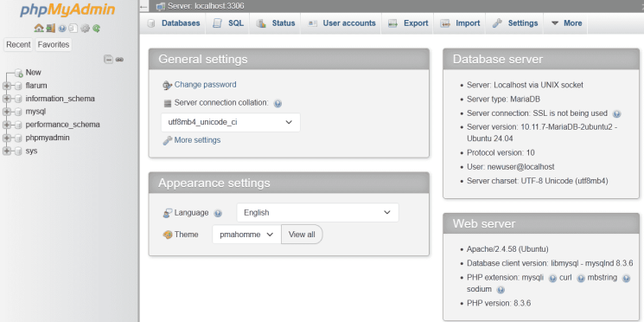This screenshot has width=644, height=322.
Task: Click the sys database cylinder icon
Action: coord(18,151)
